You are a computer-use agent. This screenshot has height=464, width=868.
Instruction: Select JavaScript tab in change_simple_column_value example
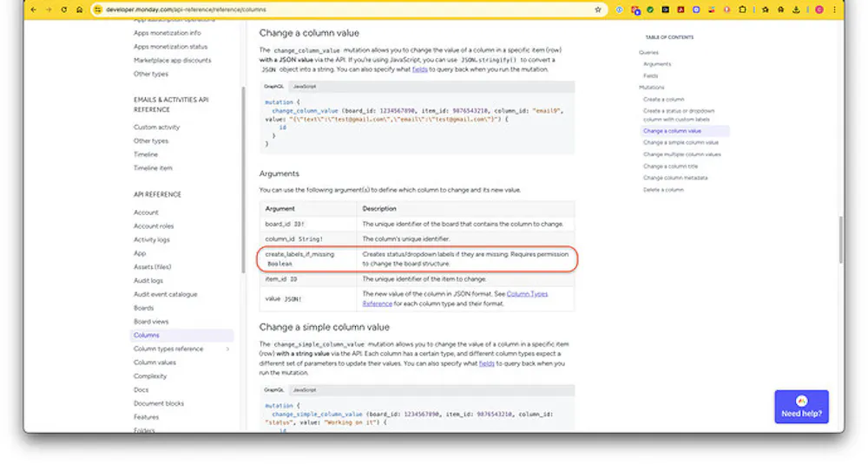point(305,390)
